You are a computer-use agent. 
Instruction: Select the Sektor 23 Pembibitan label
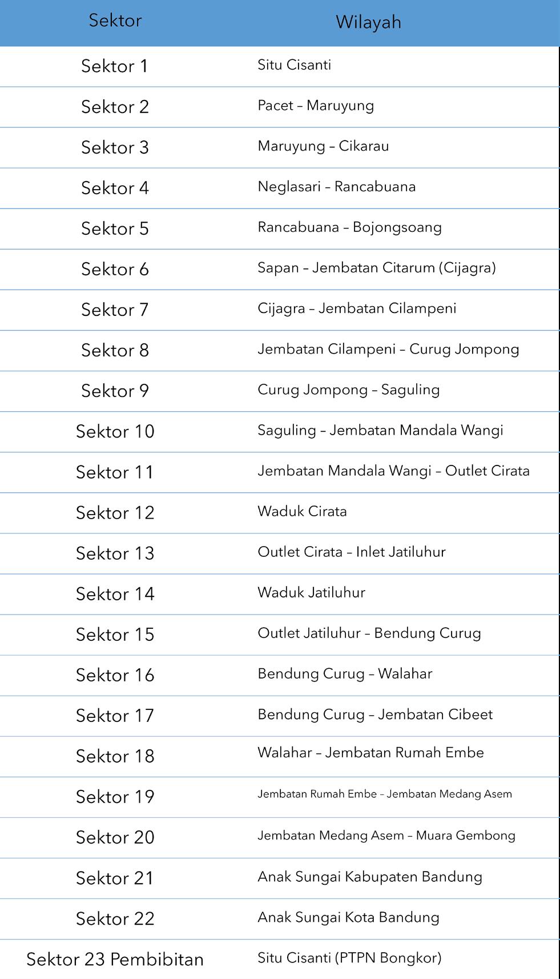(x=115, y=959)
